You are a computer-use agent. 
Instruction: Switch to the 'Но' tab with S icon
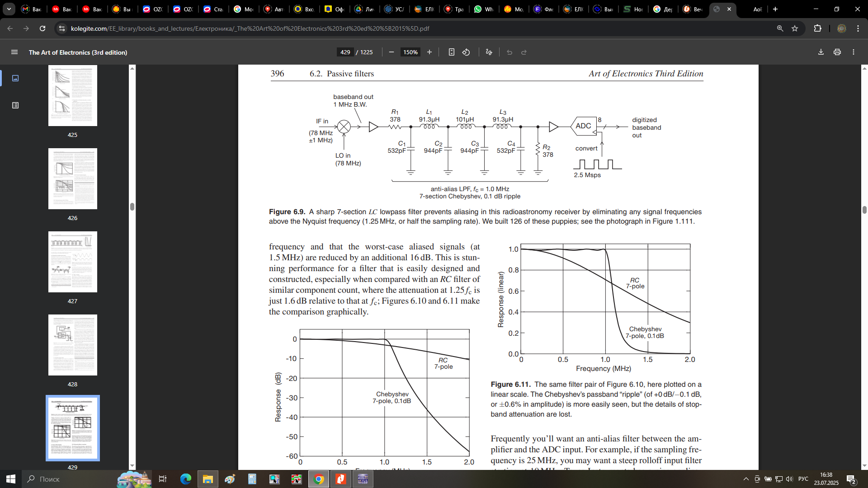pyautogui.click(x=633, y=9)
